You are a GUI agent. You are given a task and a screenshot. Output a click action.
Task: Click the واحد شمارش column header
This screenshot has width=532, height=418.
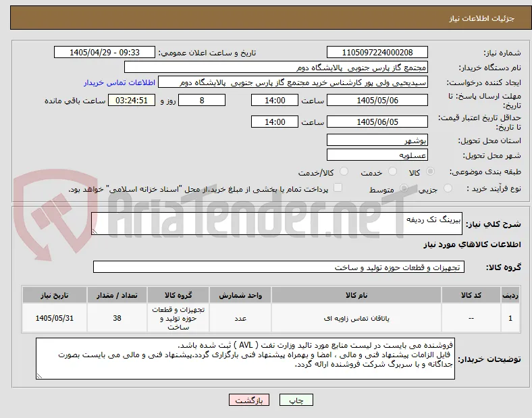240,295
